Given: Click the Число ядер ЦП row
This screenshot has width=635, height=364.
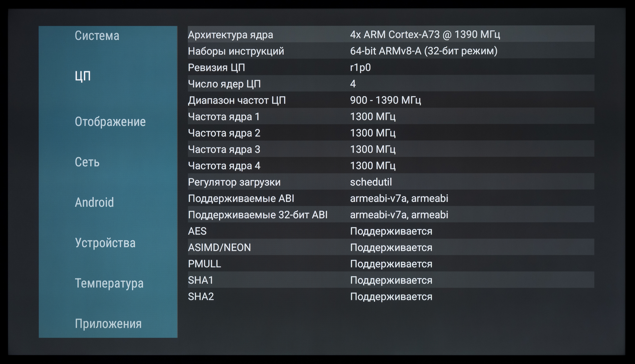Looking at the screenshot, I should tap(391, 84).
